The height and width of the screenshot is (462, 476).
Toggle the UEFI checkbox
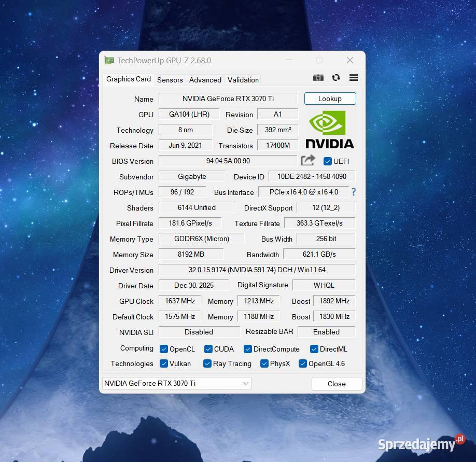pos(328,161)
